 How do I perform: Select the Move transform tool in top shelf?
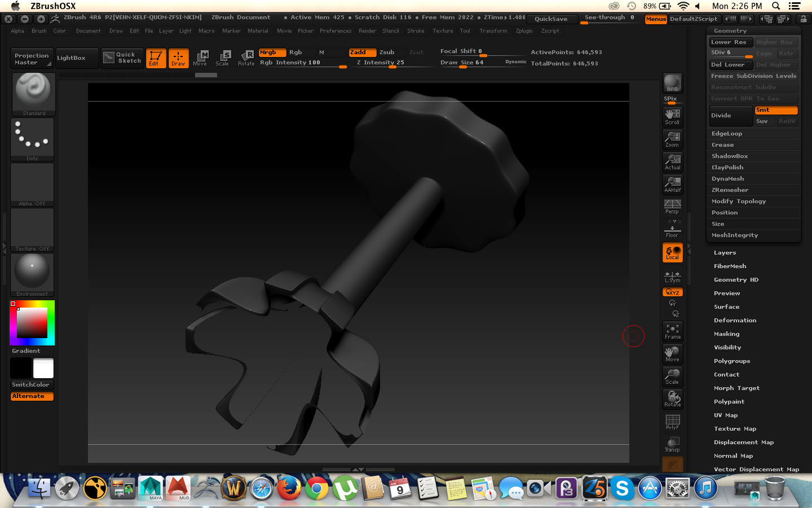click(x=200, y=58)
